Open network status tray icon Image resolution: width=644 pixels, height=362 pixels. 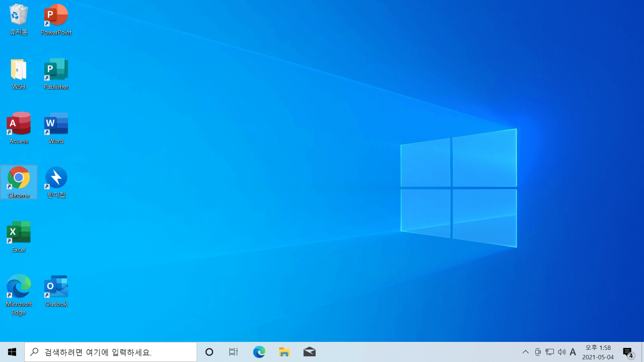click(x=550, y=352)
